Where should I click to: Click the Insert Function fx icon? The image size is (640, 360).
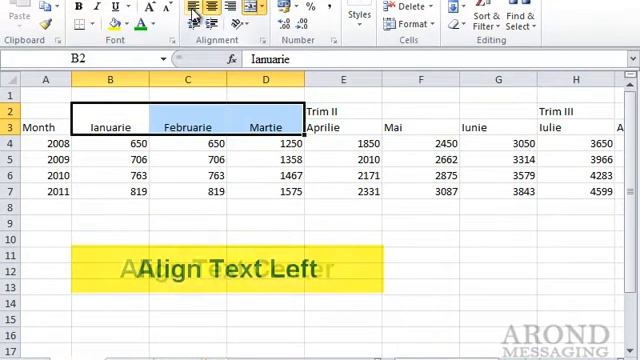[232, 60]
